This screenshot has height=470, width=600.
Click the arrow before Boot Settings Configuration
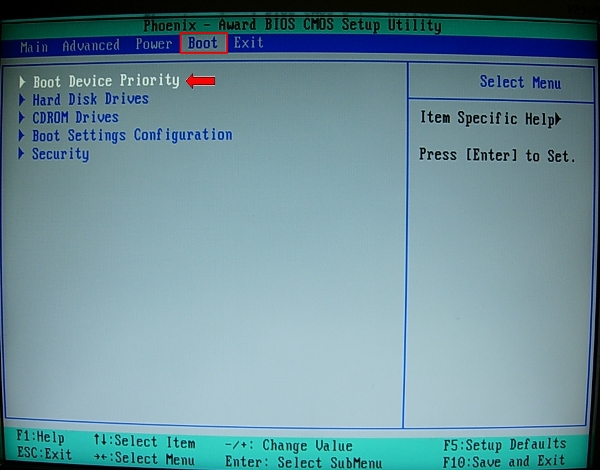[22, 135]
